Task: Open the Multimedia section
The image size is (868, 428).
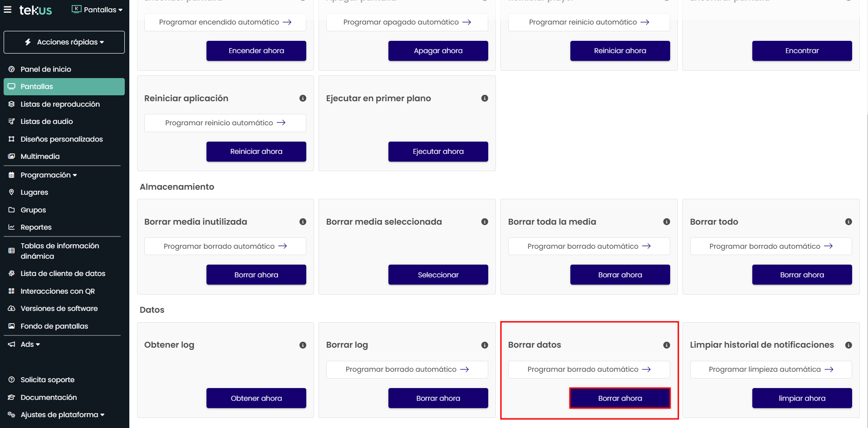Action: tap(40, 157)
